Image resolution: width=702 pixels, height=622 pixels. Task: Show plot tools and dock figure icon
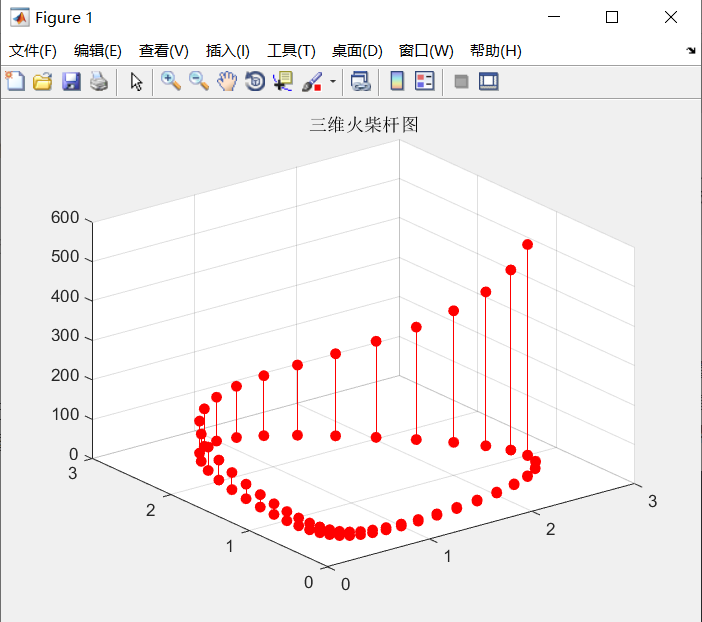(488, 82)
